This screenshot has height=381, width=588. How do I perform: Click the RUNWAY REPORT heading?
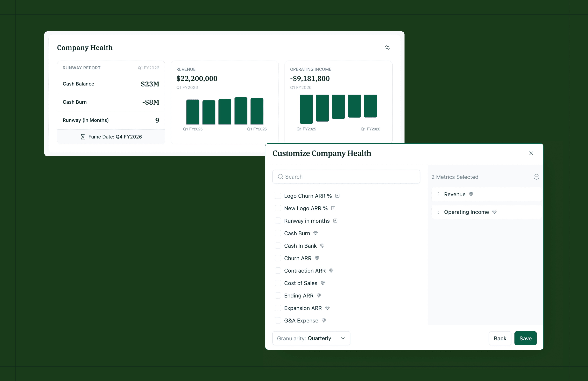[82, 68]
